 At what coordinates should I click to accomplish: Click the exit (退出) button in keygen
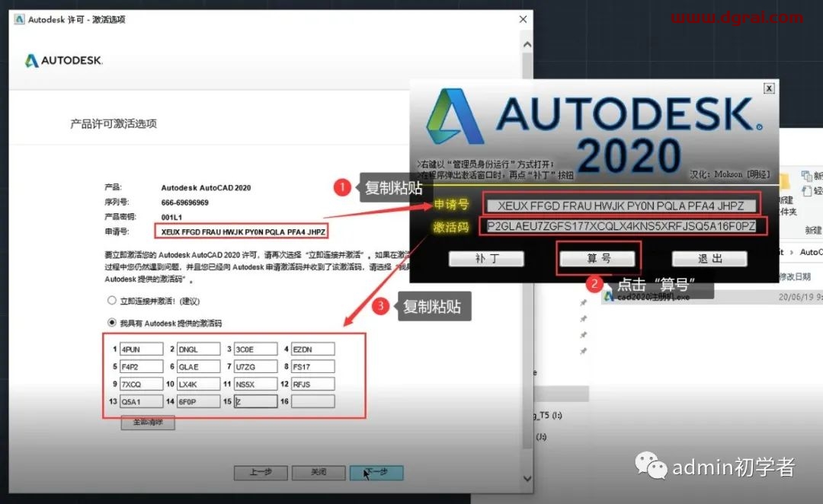pos(709,259)
